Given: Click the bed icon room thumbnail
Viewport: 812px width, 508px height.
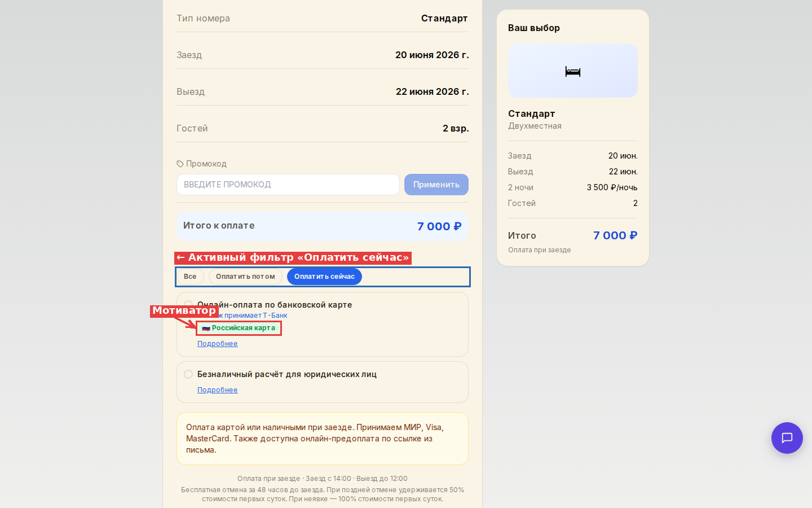Looking at the screenshot, I should 572,71.
